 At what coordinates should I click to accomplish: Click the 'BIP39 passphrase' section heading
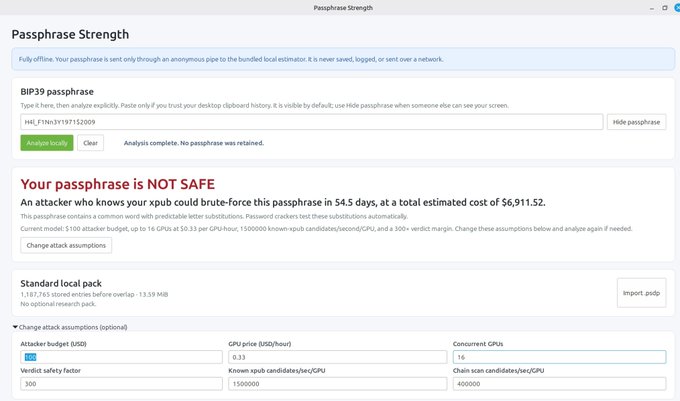pos(57,92)
